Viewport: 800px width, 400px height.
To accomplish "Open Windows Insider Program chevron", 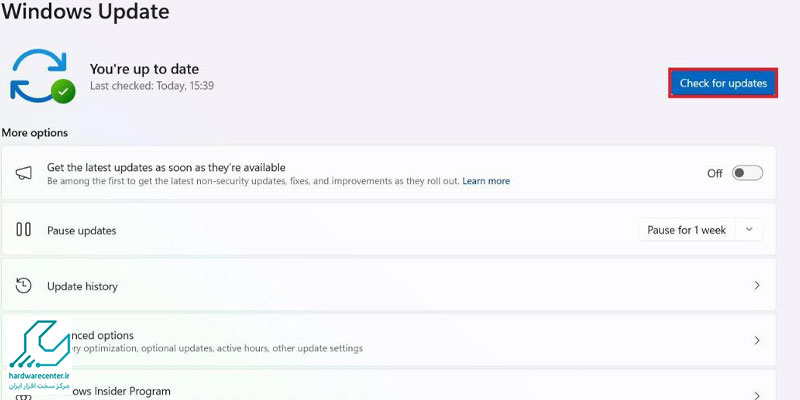I will pos(757,395).
